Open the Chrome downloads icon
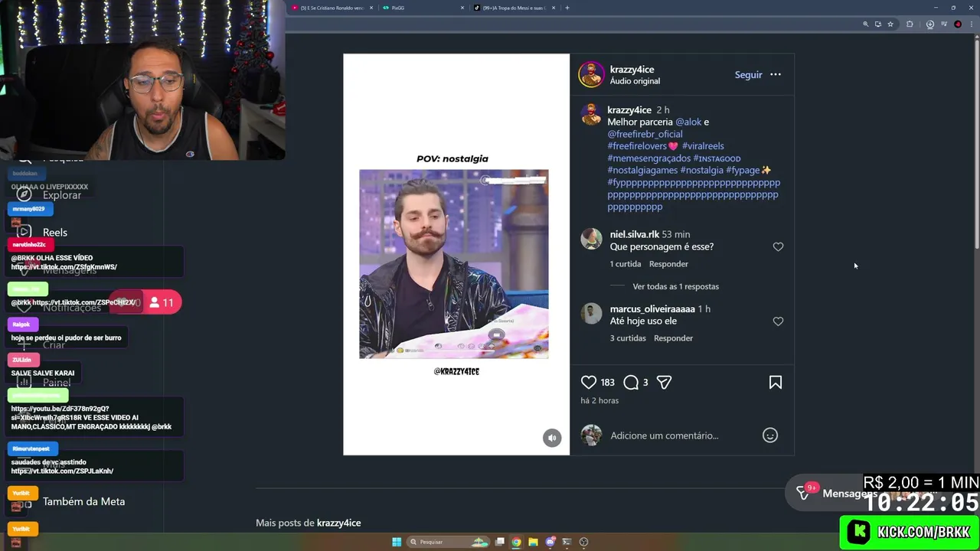Screen dimensions: 980x551 pos(930,24)
